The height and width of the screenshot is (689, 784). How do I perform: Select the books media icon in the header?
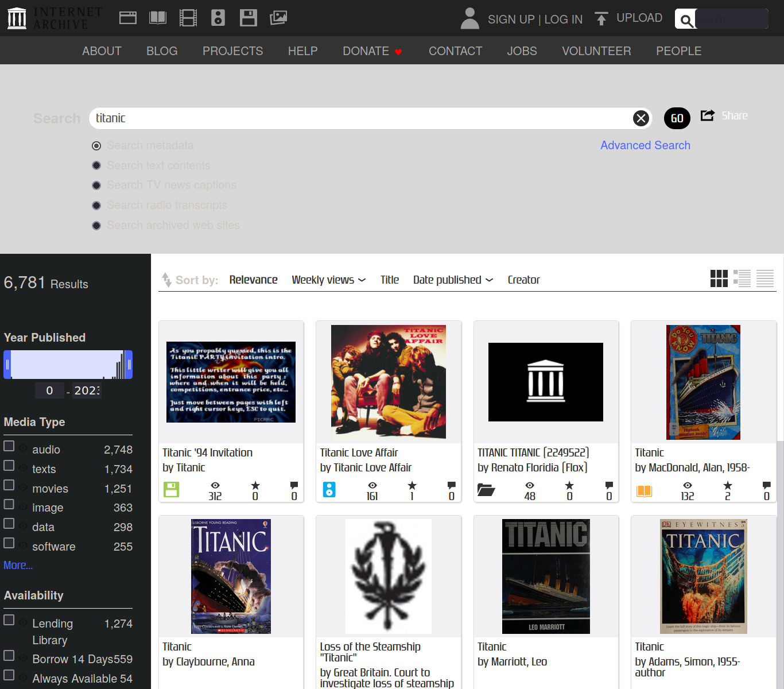(x=157, y=17)
